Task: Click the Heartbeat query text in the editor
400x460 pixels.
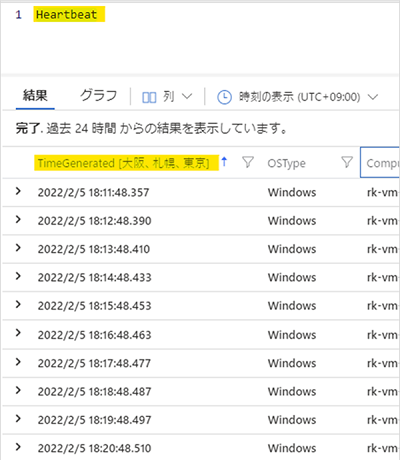Action: [66, 15]
